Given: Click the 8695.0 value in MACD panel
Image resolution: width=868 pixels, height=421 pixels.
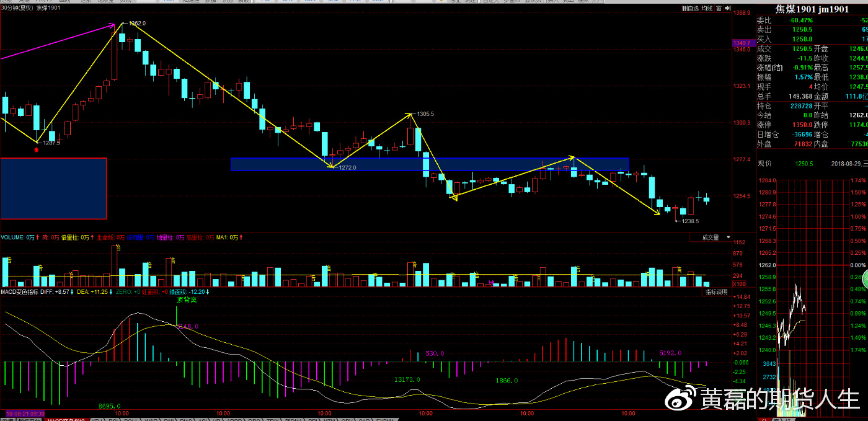Looking at the screenshot, I should [110, 406].
